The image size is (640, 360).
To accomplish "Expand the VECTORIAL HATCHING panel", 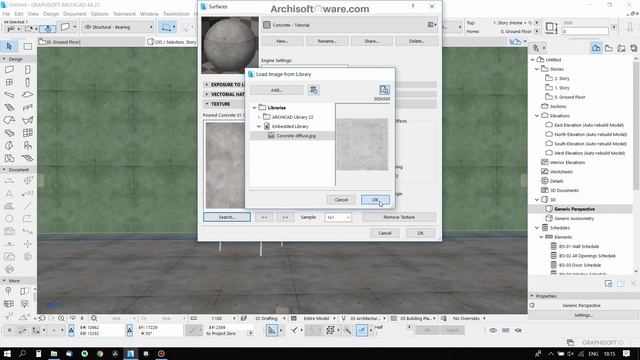I will click(207, 94).
